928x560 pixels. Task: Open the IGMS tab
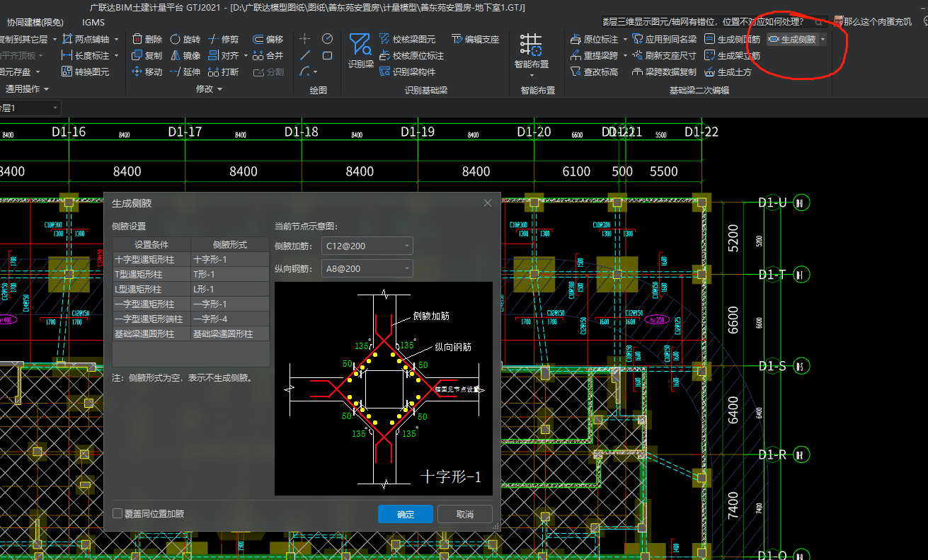93,23
